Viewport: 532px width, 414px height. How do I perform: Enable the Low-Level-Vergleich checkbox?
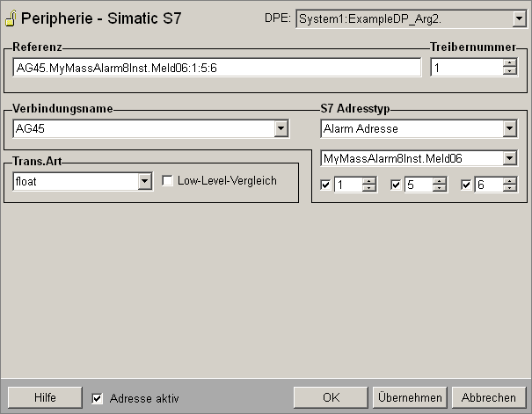pyautogui.click(x=168, y=181)
